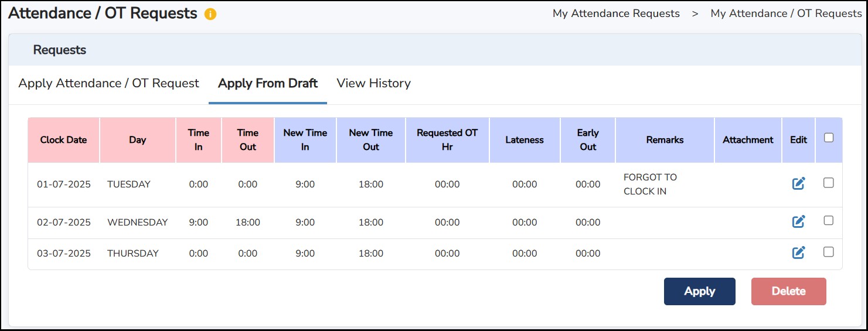This screenshot has height=331, width=868.
Task: Select the Wednesday 02-07-2025 row checkbox
Action: (x=829, y=221)
